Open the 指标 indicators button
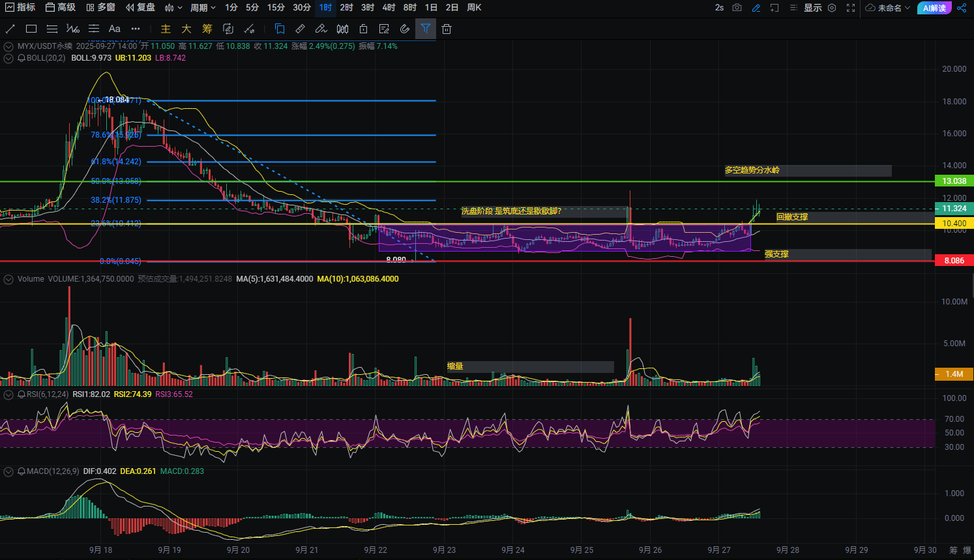 click(20, 8)
